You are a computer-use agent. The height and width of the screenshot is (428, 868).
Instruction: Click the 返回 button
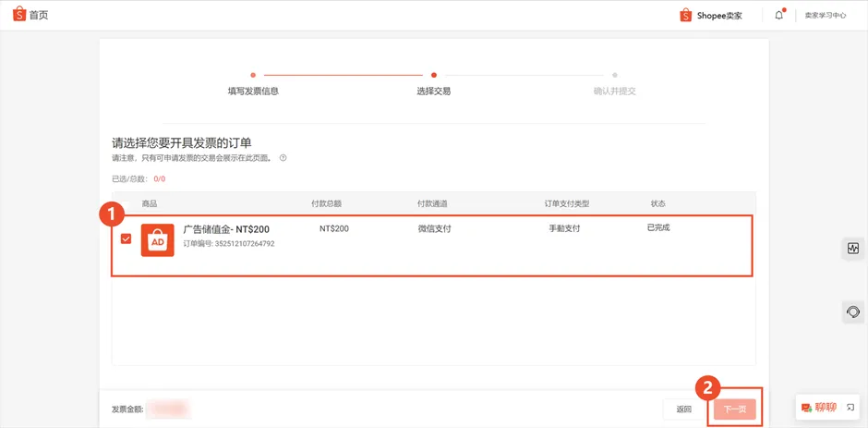pos(683,410)
